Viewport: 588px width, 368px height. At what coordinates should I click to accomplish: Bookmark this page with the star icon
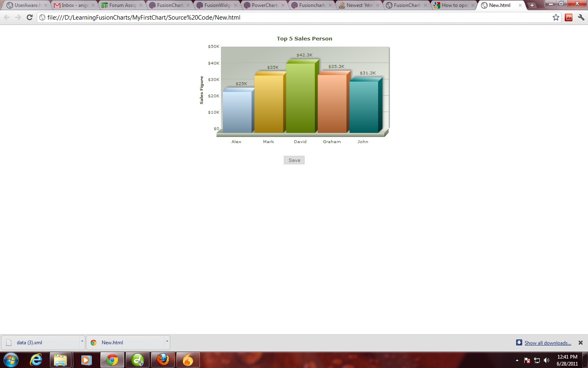(556, 17)
